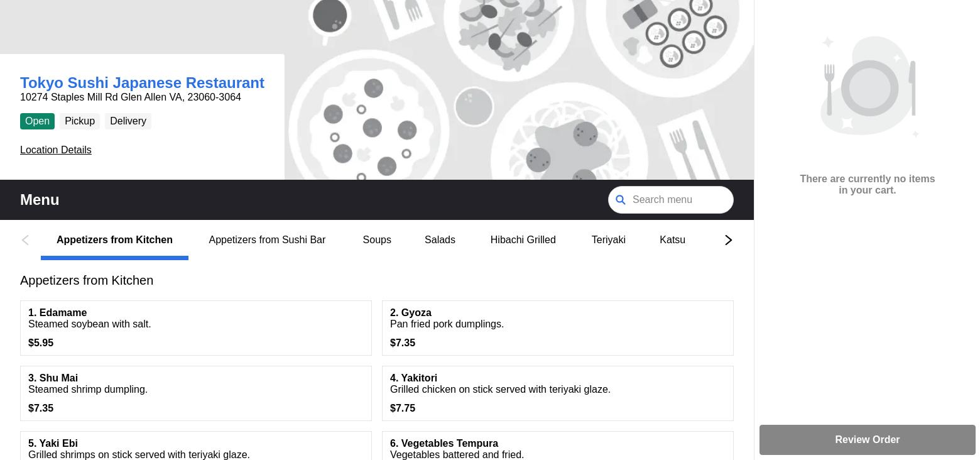Click the Review Order button
This screenshot has width=980, height=460.
pos(867,440)
